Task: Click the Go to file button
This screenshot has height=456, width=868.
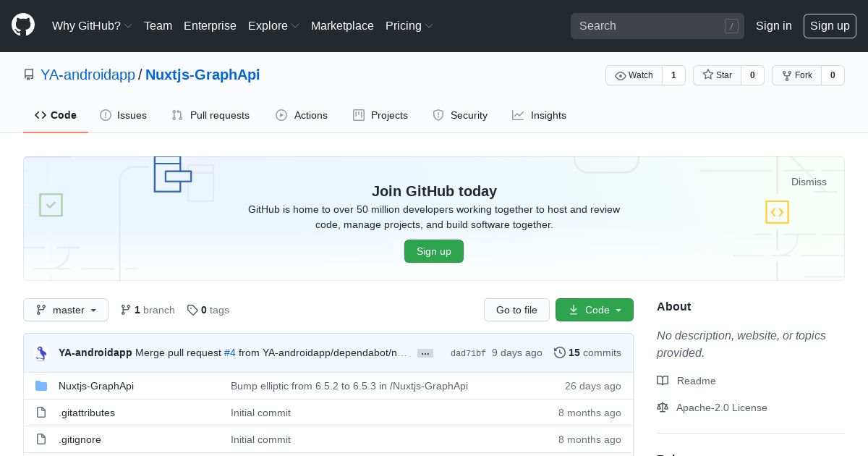Action: click(516, 310)
